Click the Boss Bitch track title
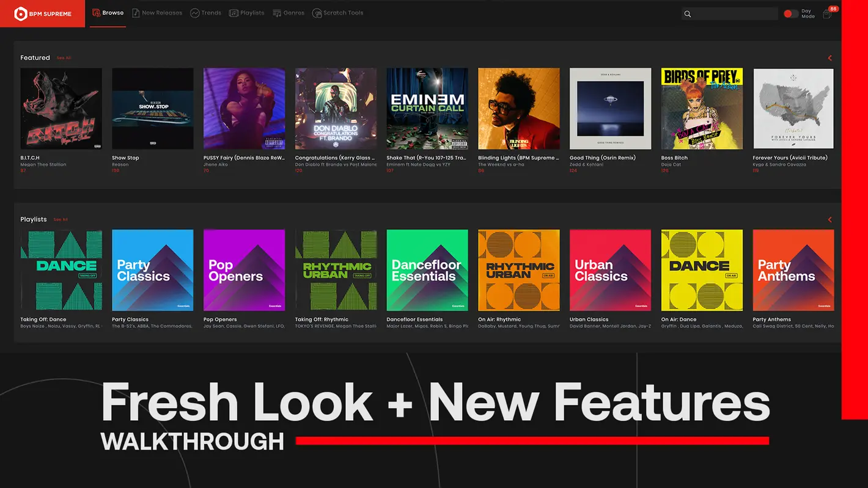 coord(674,158)
